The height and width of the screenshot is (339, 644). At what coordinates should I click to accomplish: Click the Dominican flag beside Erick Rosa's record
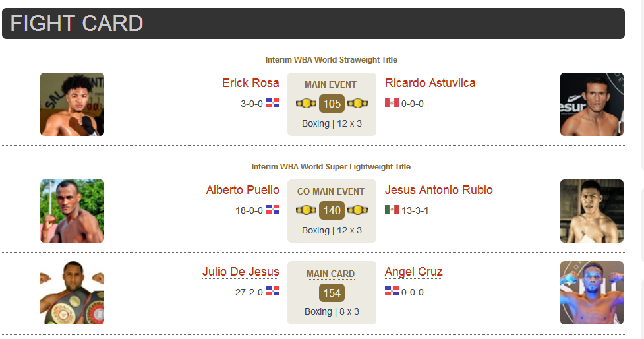pos(272,103)
